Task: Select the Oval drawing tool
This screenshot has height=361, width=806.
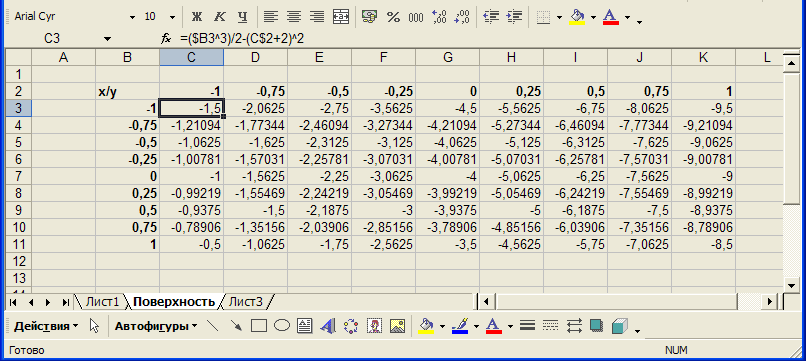Action: coord(282,326)
